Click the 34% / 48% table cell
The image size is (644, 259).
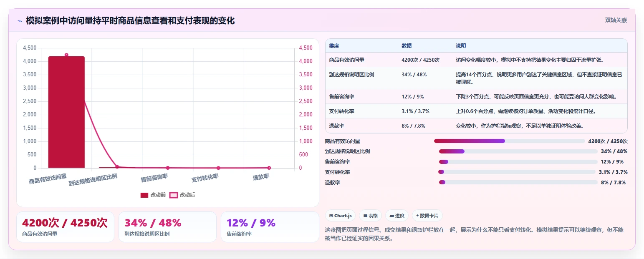click(x=414, y=75)
